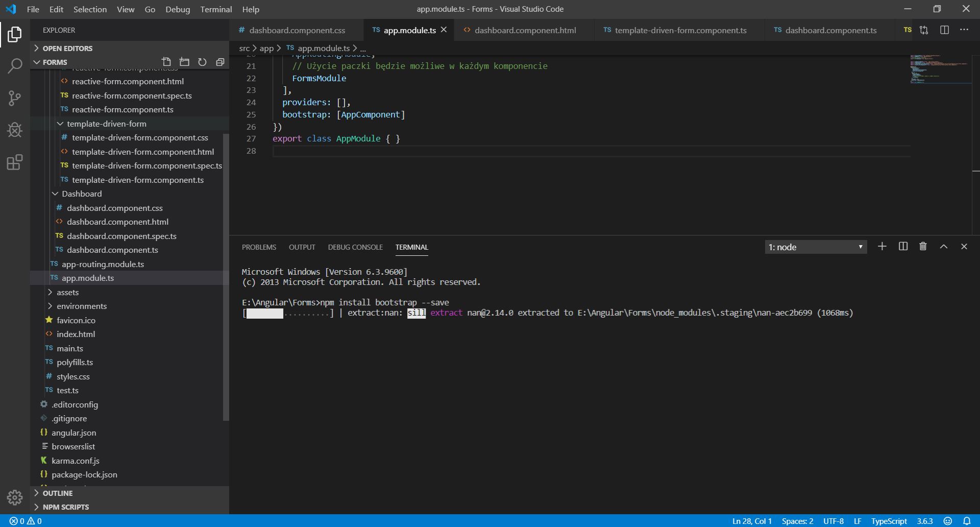
Task: Maximize the panel size with up chevron
Action: click(x=944, y=247)
